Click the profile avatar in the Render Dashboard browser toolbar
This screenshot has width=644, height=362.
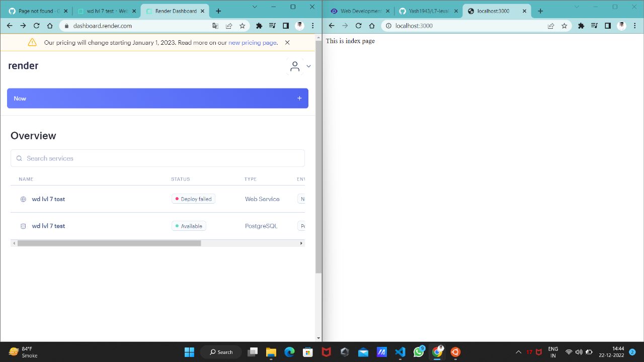pyautogui.click(x=299, y=26)
